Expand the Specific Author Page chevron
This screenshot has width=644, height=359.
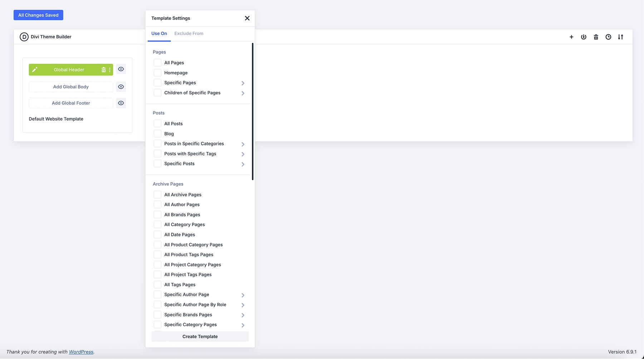tap(243, 295)
